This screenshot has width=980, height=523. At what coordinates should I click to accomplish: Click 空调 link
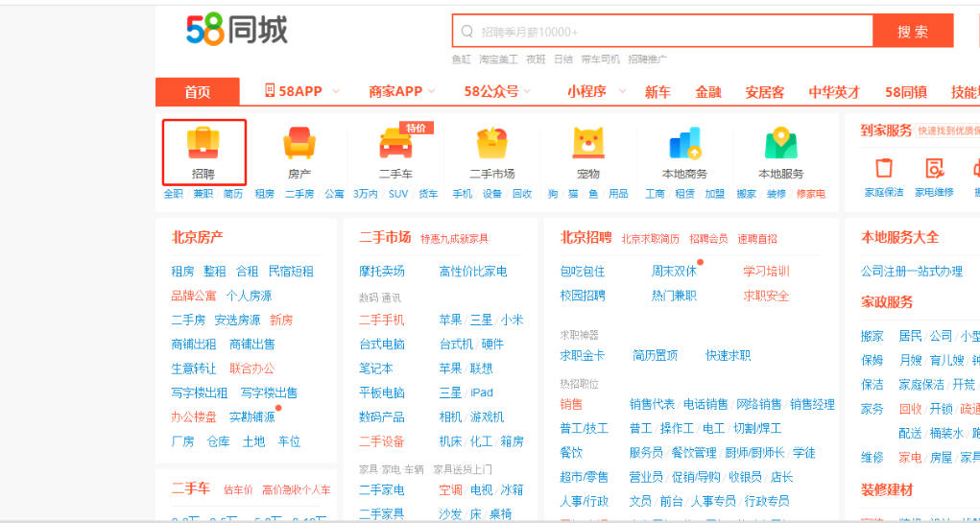click(x=450, y=489)
